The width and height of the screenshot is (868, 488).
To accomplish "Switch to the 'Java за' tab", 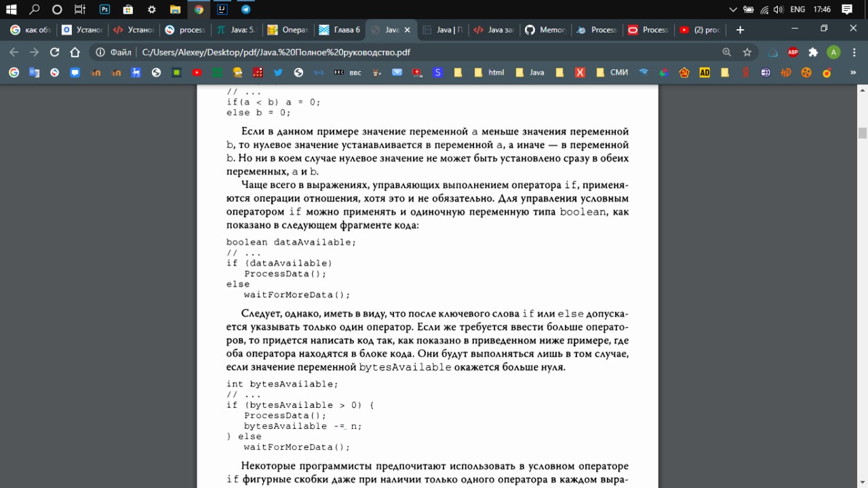I will point(493,30).
